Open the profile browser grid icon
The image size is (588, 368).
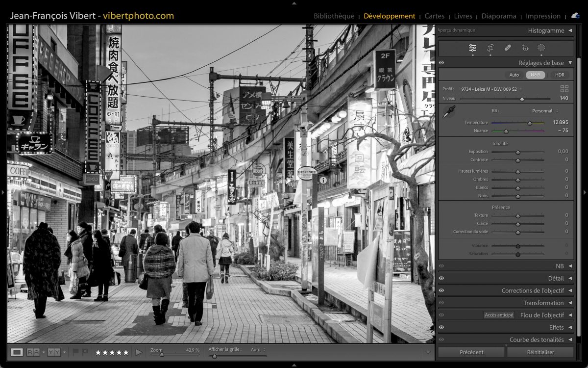click(x=564, y=89)
